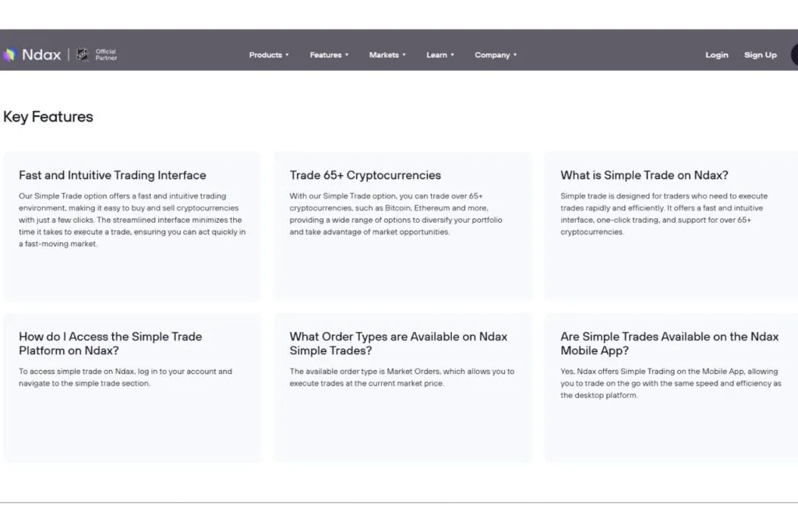Select What Order Types are Available heading
Screen dimensions: 798x532
pyautogui.click(x=398, y=344)
